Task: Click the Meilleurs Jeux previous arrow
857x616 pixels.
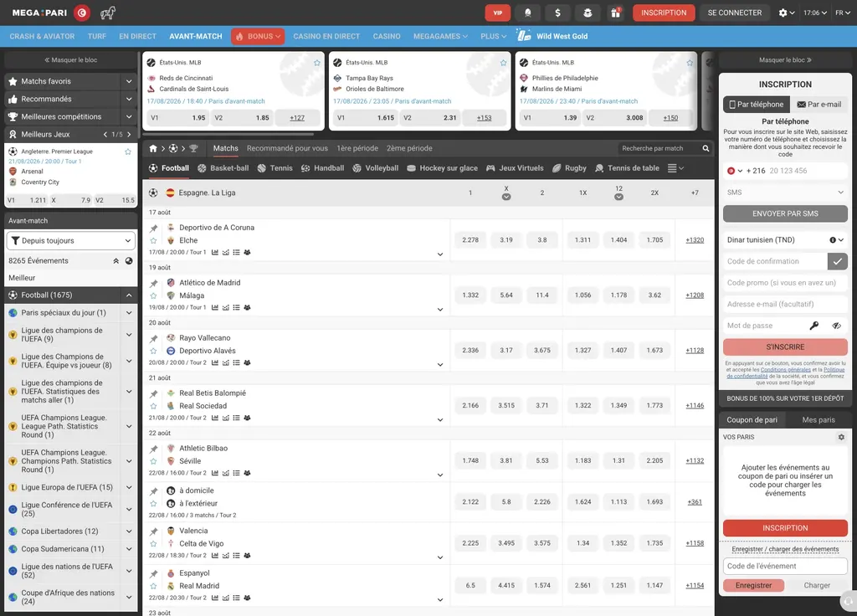Action: (x=105, y=135)
